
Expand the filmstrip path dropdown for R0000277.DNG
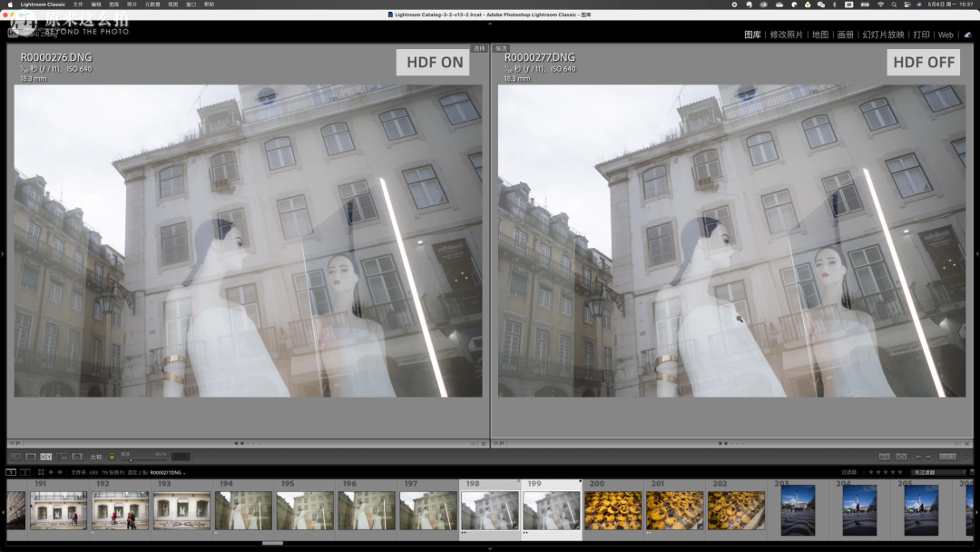pos(184,473)
